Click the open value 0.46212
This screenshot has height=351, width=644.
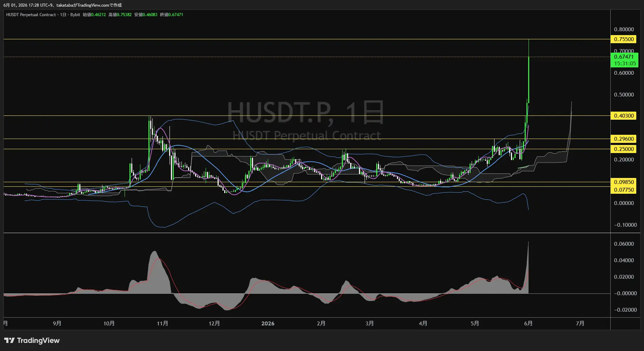(98, 15)
